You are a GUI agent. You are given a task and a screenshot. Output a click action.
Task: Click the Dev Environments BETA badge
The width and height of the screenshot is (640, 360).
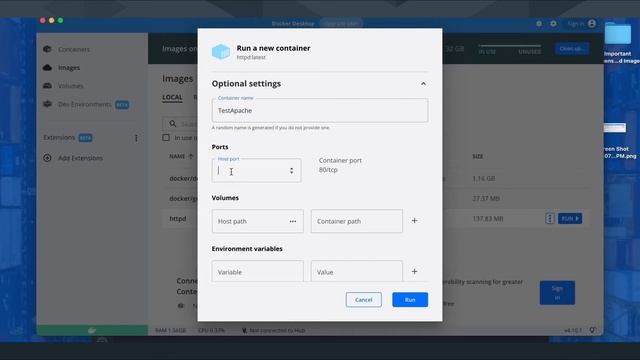(122, 105)
